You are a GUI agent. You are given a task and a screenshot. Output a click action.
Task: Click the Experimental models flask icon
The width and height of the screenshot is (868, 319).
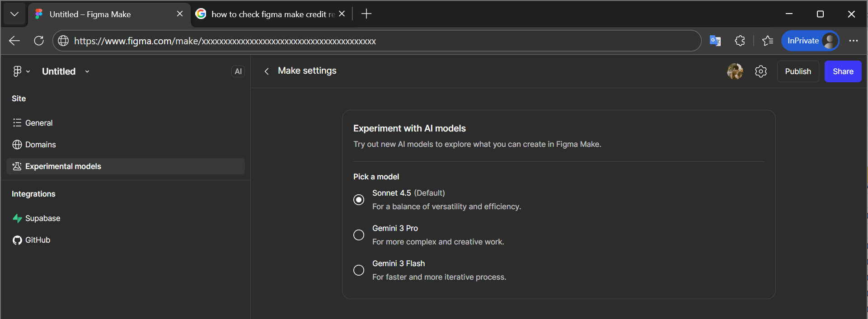(x=17, y=166)
